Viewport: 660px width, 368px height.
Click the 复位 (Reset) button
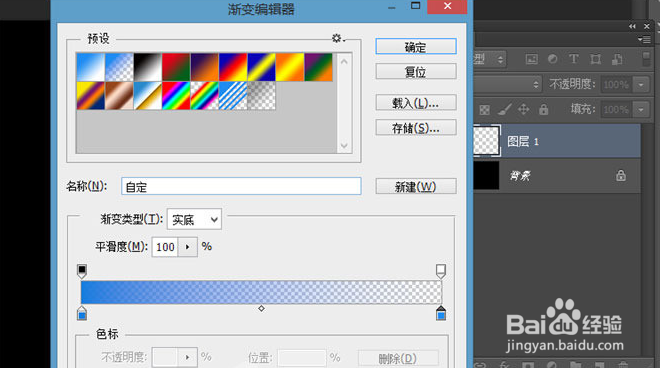coord(415,71)
